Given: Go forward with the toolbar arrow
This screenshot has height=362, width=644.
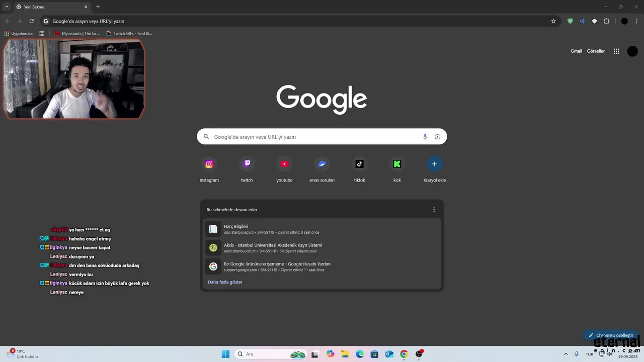Looking at the screenshot, I should pos(19,21).
